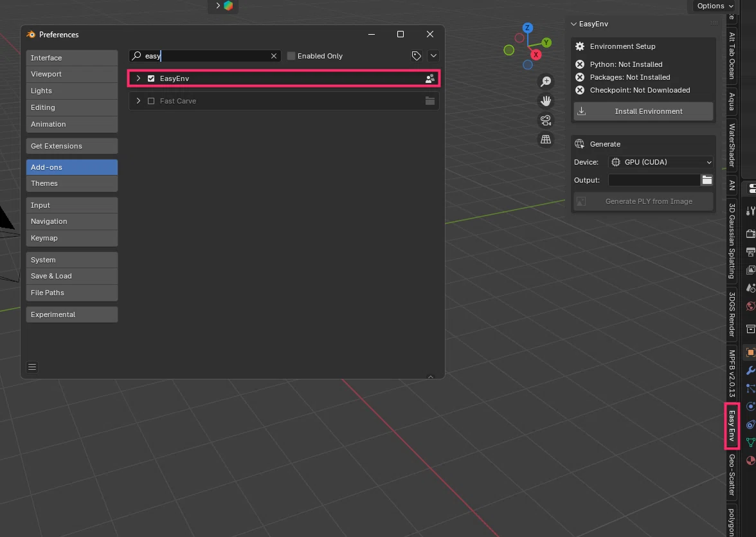The image size is (756, 537).
Task: Expand the Fast Carve addon details
Action: [x=138, y=101]
